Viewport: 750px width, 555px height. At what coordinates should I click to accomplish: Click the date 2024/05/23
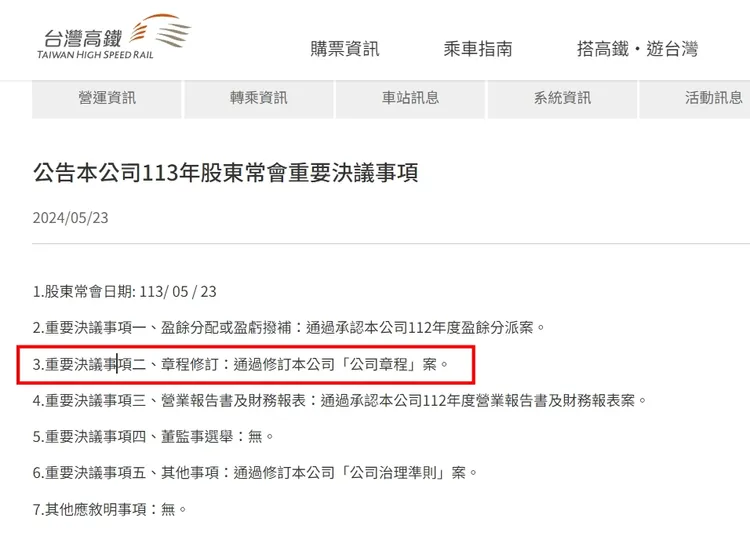(x=70, y=218)
